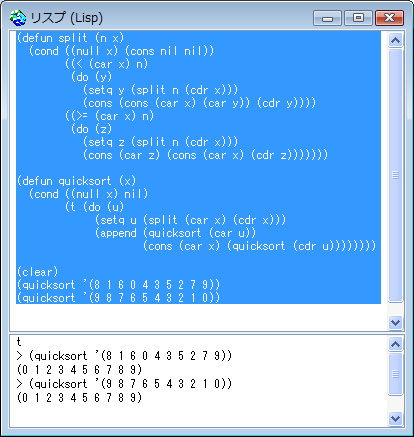This screenshot has height=437, width=414.
Task: Click the up arrow of code editor scrollbar
Action: 395,40
